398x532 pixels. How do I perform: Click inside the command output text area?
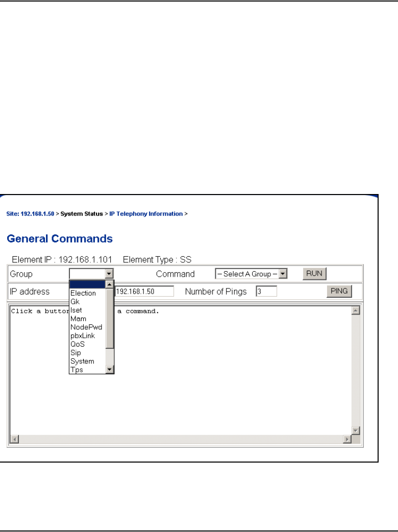tap(180, 371)
